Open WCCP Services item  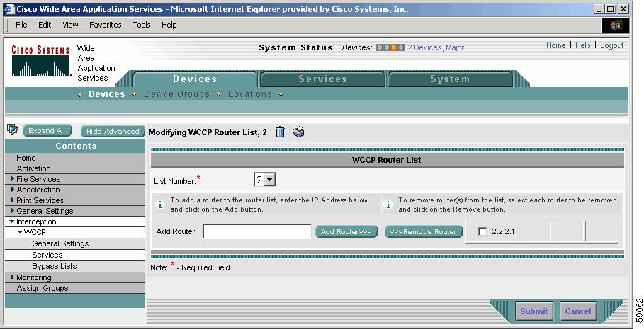point(47,255)
